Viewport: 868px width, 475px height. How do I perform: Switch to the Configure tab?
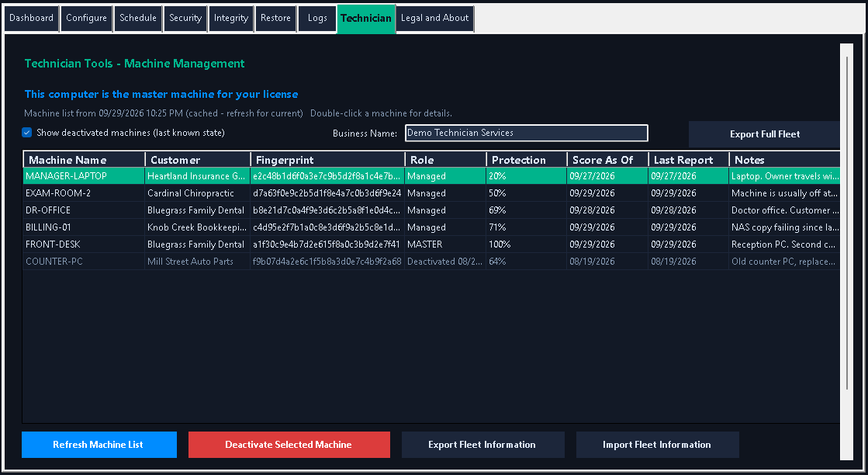point(86,19)
